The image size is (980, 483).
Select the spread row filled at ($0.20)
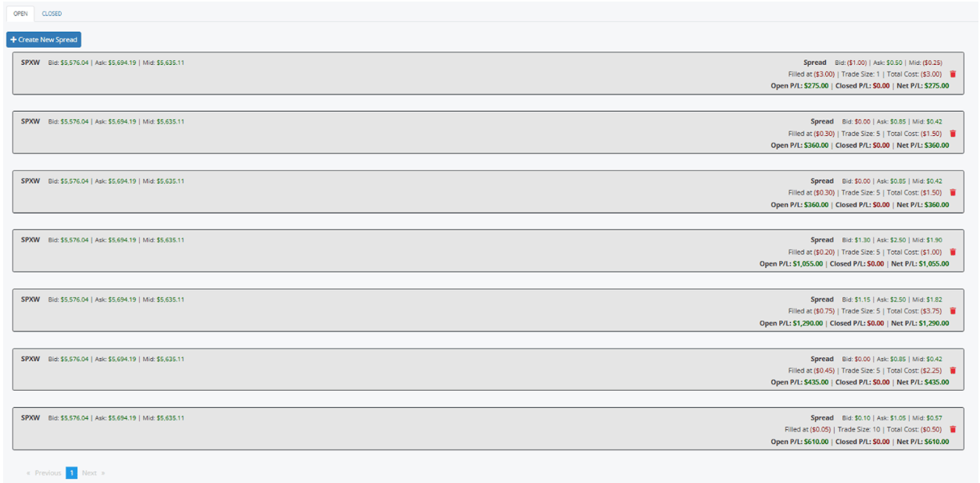tap(469, 251)
